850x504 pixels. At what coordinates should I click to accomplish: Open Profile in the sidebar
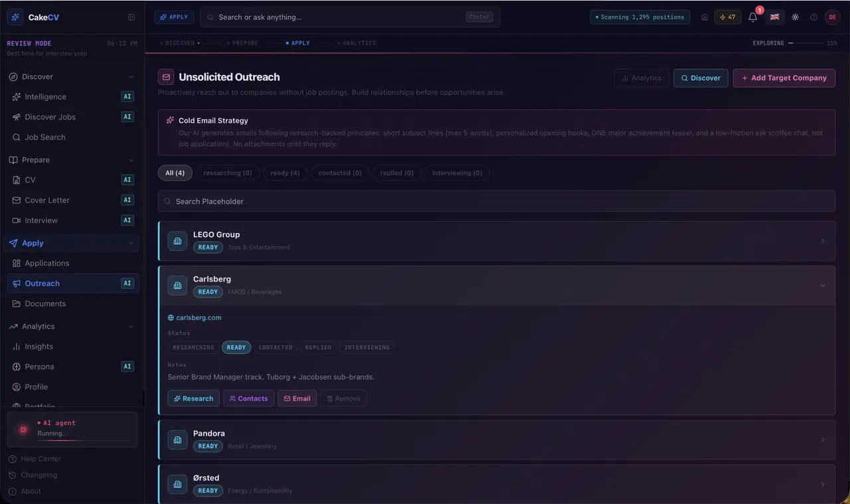coord(72,387)
